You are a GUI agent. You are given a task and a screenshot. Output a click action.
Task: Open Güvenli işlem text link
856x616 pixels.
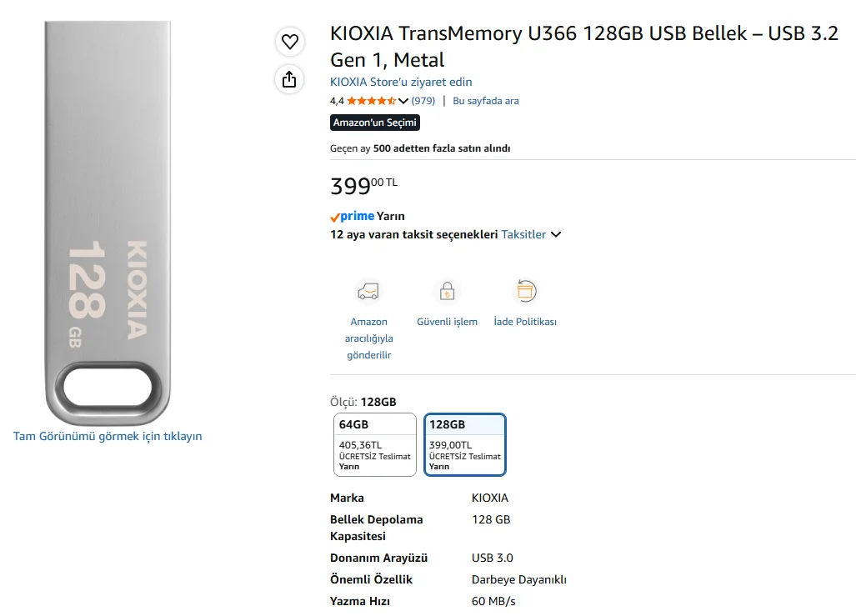(447, 322)
